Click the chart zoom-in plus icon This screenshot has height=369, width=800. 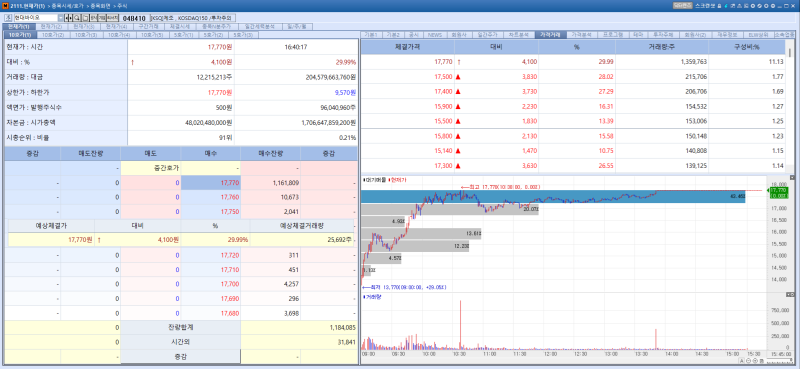click(x=755, y=361)
